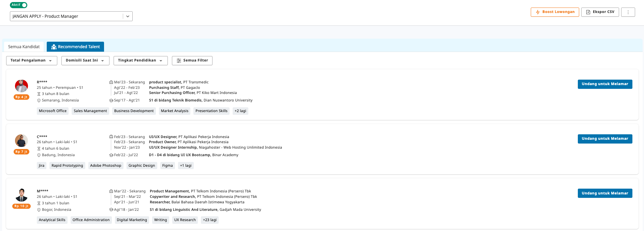644x231 pixels.
Task: Export candidates with Ekspor CSV
Action: (600, 12)
